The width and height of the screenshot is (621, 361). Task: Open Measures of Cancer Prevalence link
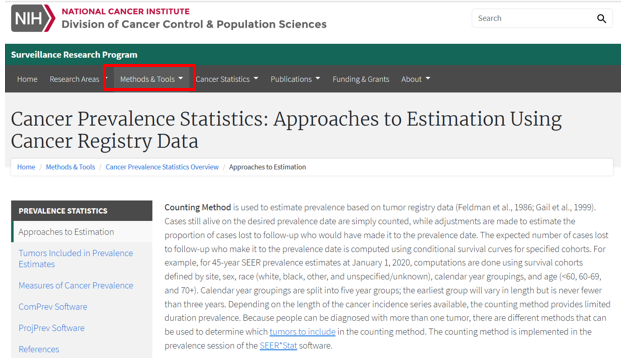[x=76, y=285]
